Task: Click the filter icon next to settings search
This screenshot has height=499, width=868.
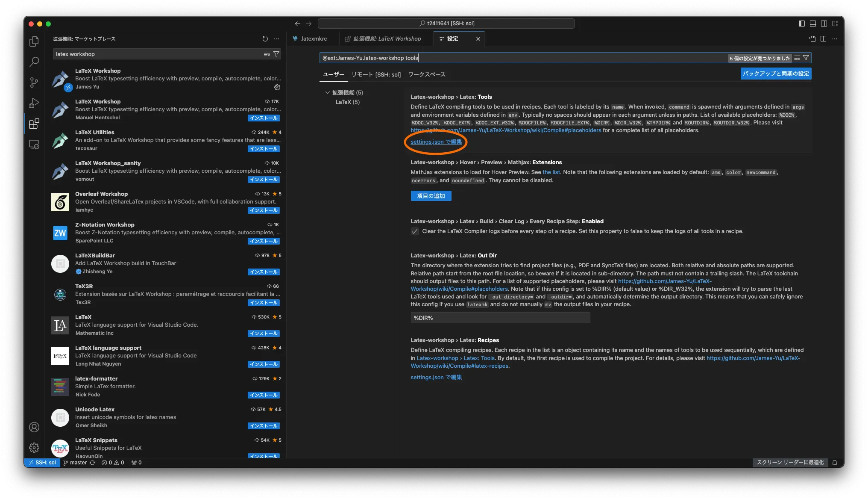Action: tap(806, 57)
